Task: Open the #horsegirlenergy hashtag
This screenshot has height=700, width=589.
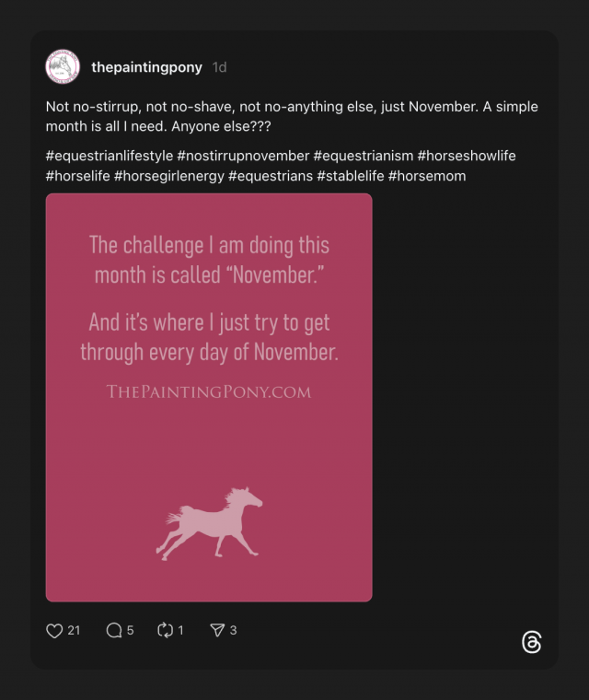Action: tap(169, 175)
